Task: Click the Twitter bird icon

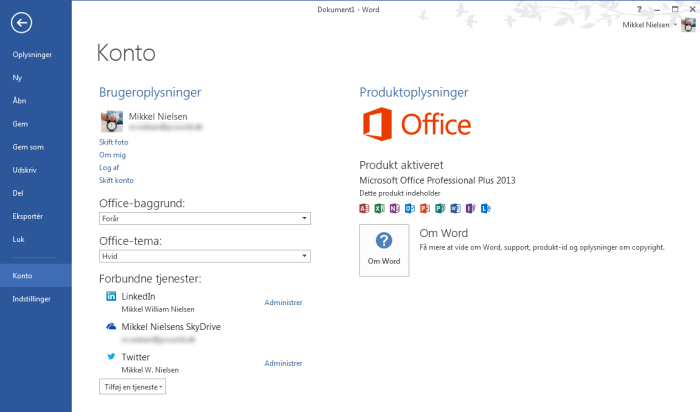Action: (x=111, y=357)
